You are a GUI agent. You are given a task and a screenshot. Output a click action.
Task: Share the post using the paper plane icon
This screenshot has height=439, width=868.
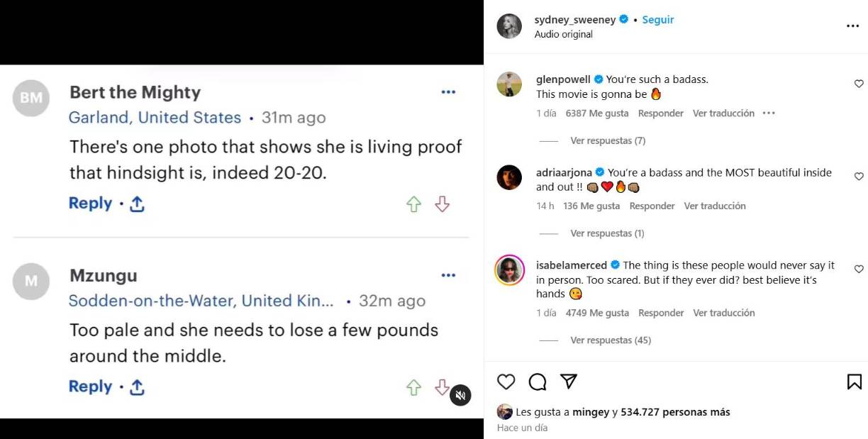(568, 382)
